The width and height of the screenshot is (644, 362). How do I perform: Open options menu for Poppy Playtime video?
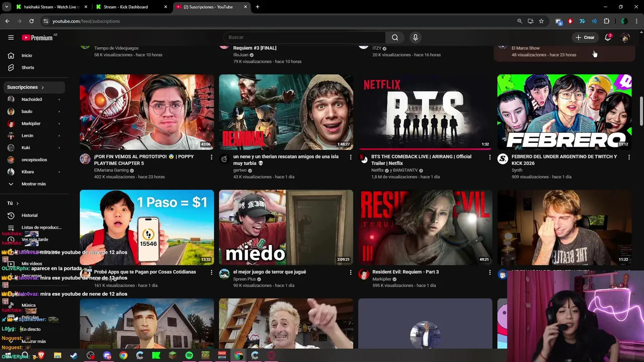click(211, 157)
